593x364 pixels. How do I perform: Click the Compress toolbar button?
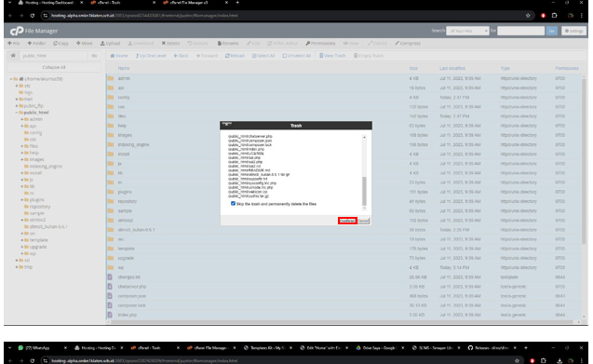pos(408,43)
